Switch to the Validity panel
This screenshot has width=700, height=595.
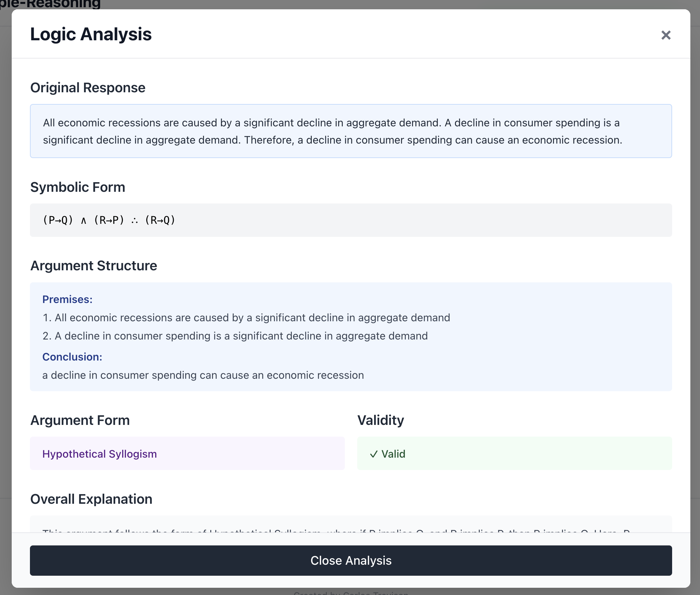pyautogui.click(x=381, y=420)
